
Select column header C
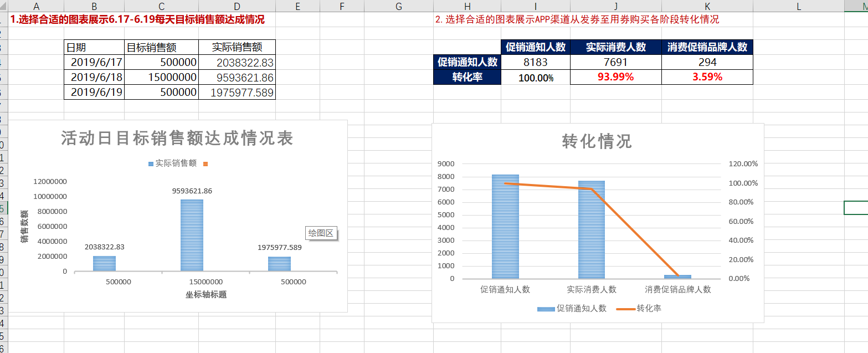point(161,6)
